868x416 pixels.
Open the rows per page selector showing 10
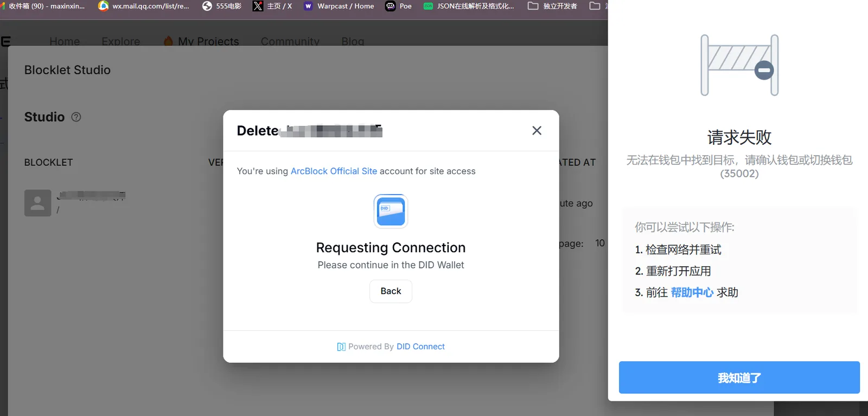(599, 243)
